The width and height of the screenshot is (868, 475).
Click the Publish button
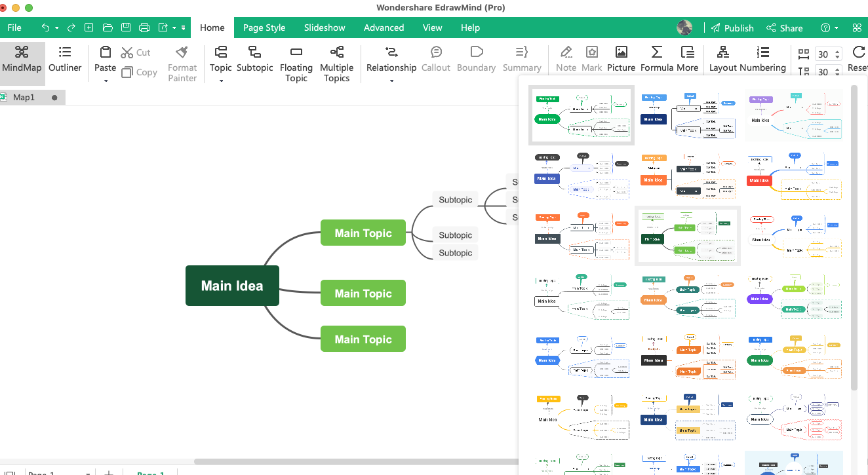733,28
